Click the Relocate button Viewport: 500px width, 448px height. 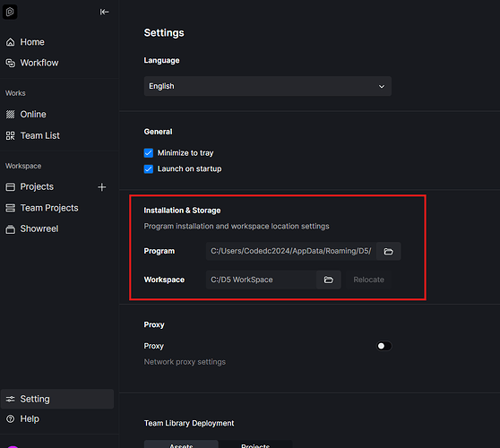tap(368, 280)
